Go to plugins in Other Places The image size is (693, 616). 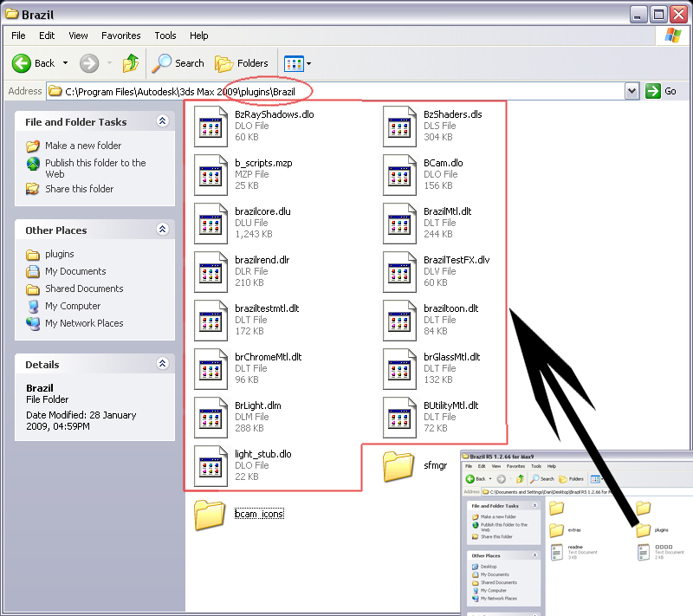click(x=60, y=254)
